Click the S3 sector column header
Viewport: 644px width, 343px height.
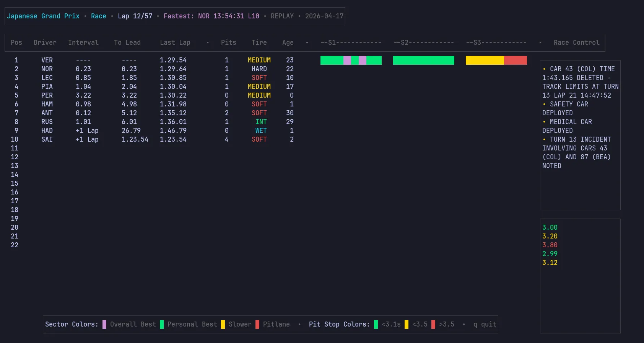496,42
